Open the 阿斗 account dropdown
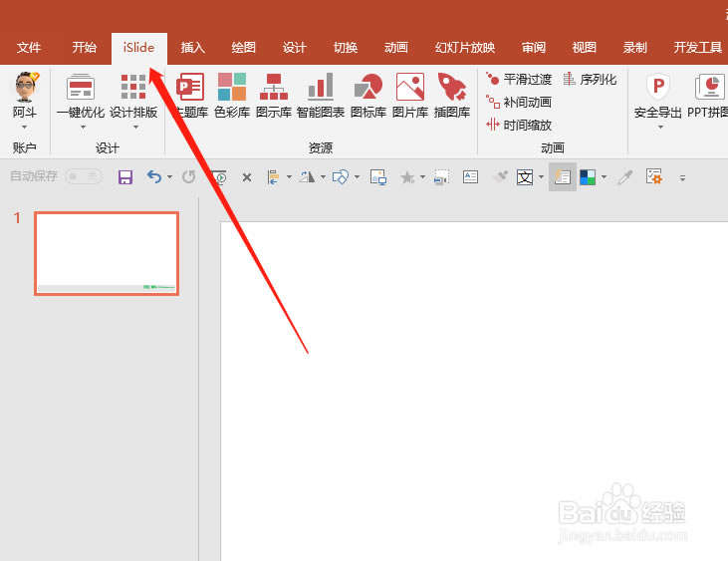This screenshot has height=561, width=728. (25, 127)
